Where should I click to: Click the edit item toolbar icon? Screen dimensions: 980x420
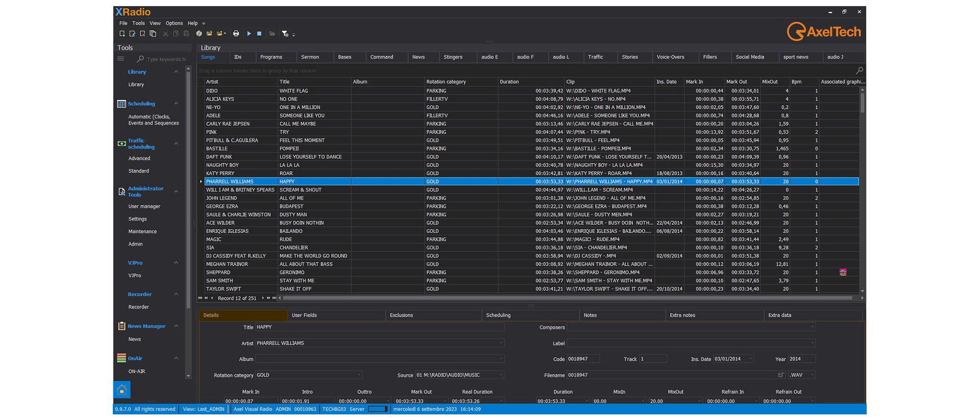tap(132, 34)
